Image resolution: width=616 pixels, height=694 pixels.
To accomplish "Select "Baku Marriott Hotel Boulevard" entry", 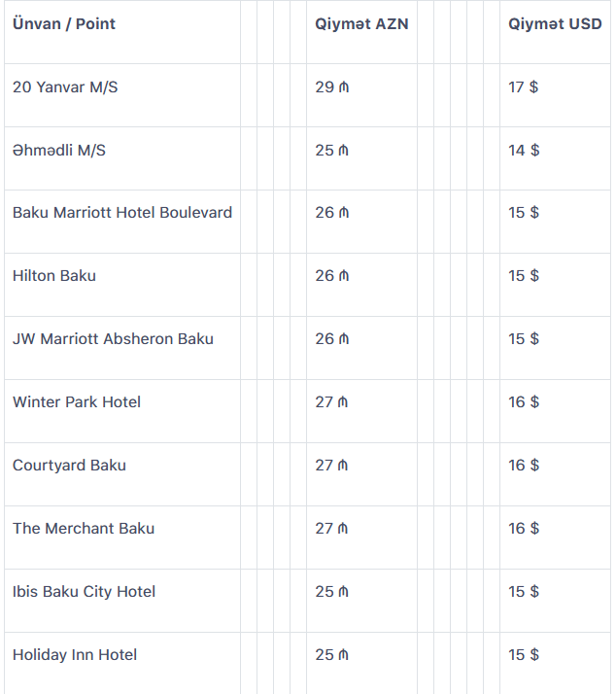I will [122, 213].
